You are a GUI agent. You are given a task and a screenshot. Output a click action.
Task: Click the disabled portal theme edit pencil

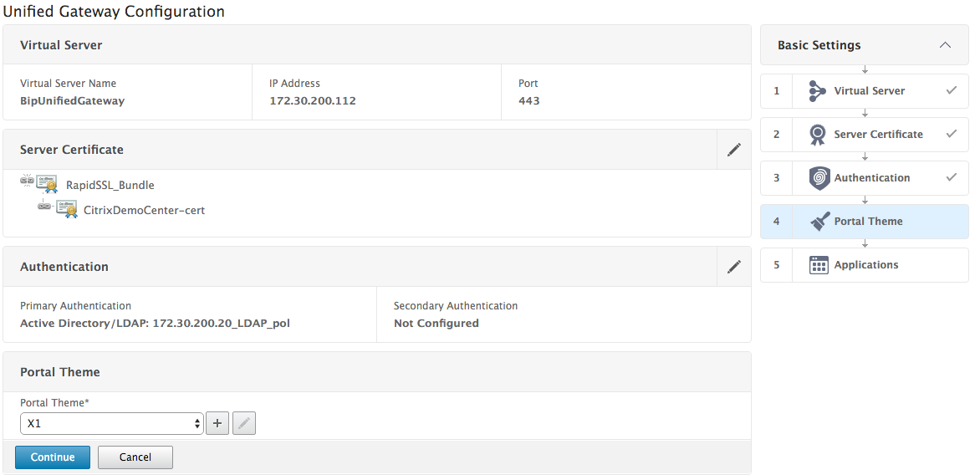[244, 423]
